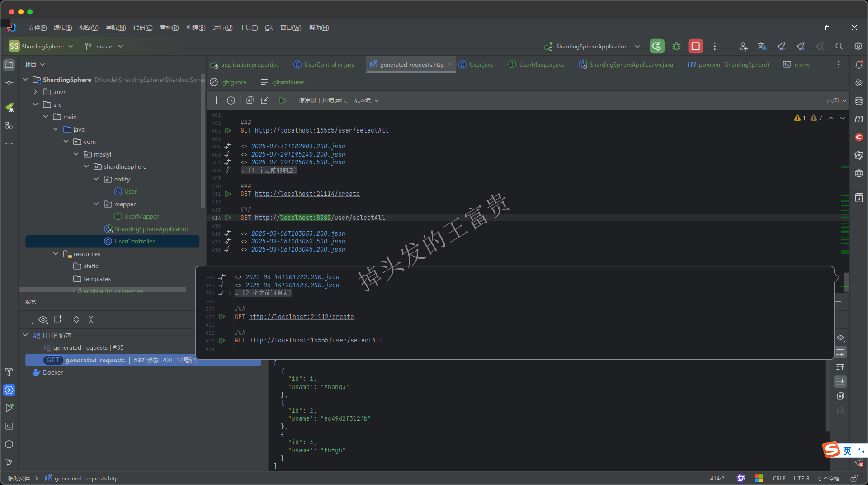The image size is (868, 485).
Task: Click the convert/import request arrow icon
Action: pos(264,100)
